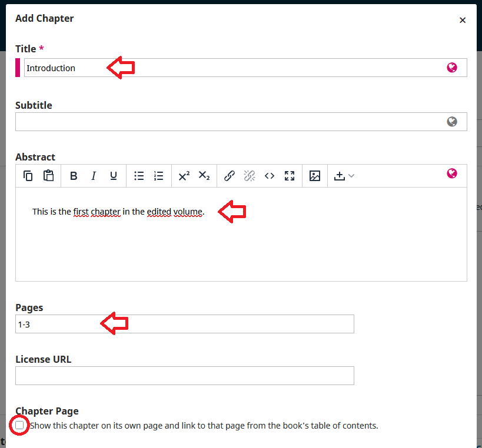Click the empty Subtitle field
This screenshot has width=482, height=448.
click(x=235, y=121)
